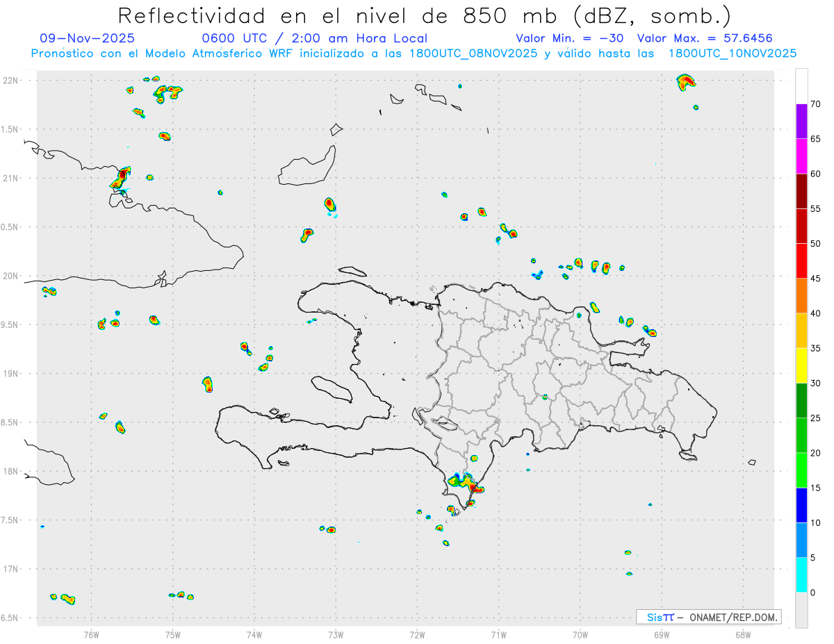Choose the yellow 30-35 dBZ color band

(801, 365)
